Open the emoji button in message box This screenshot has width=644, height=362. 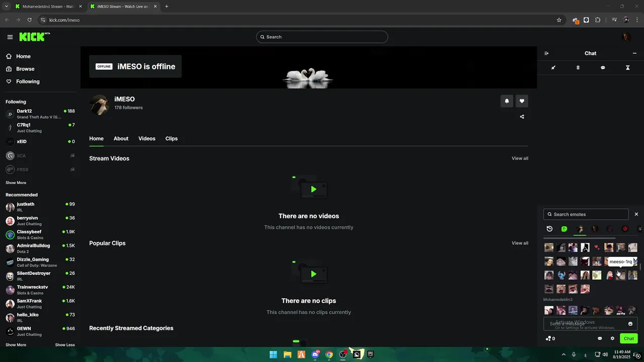pos(630,324)
